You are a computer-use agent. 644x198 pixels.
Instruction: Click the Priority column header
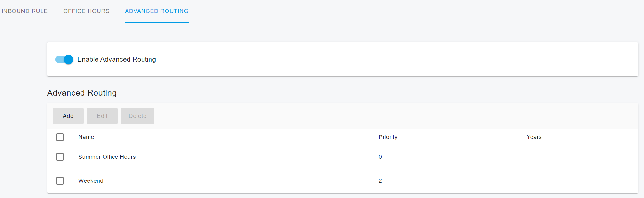(388, 137)
